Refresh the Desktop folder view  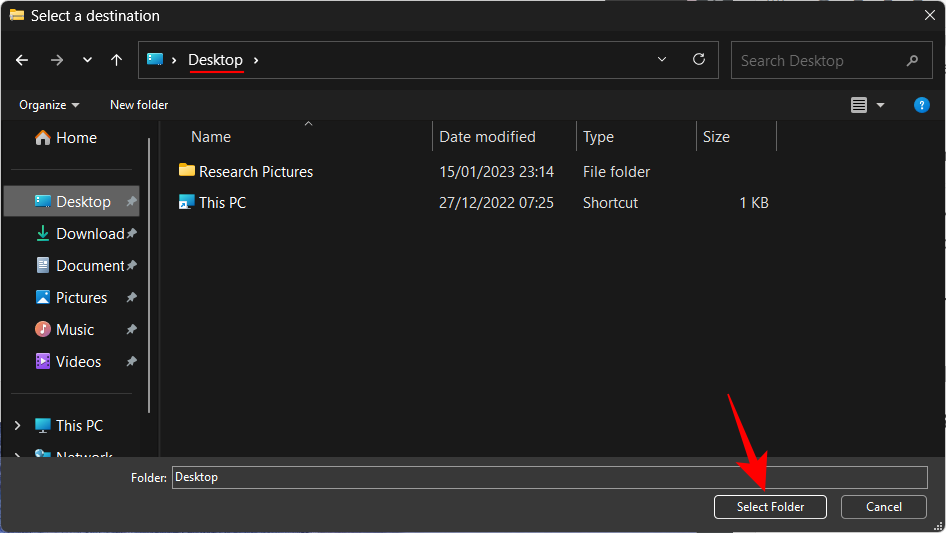699,59
